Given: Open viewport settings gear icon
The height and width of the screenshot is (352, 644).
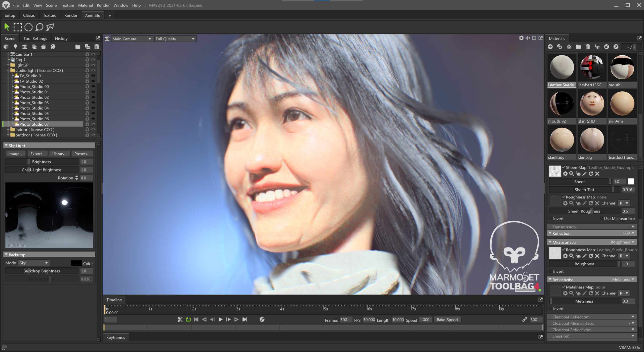Looking at the screenshot, I should 521,38.
